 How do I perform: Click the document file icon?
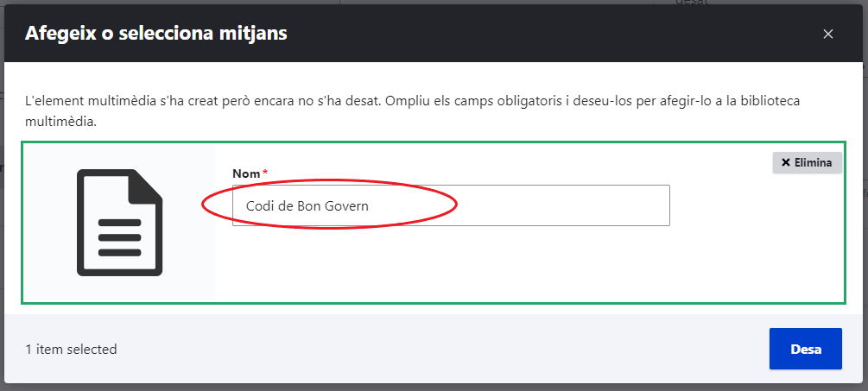click(x=119, y=223)
